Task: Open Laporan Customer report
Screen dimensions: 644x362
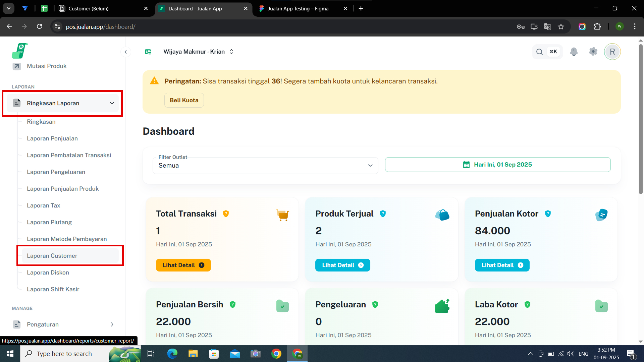Action: coord(52,256)
